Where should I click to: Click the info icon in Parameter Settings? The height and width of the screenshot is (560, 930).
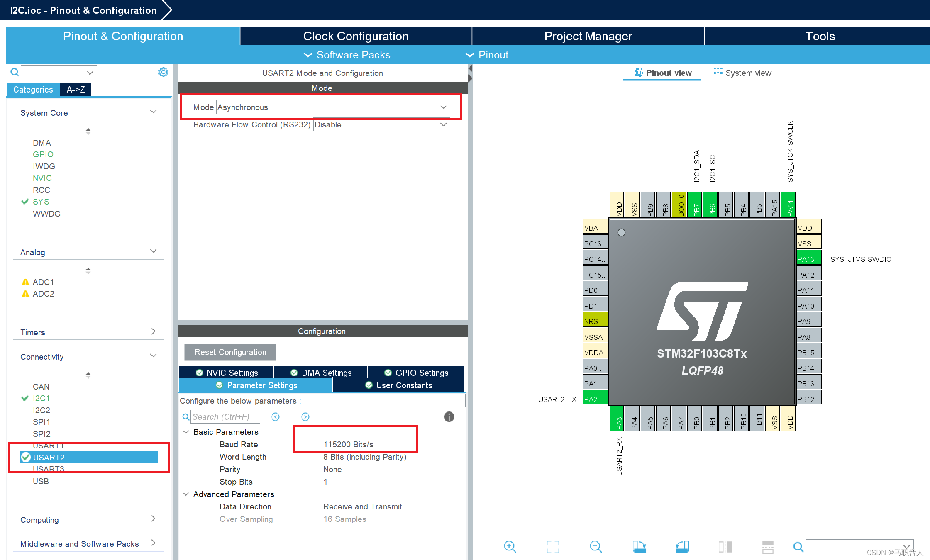pyautogui.click(x=449, y=416)
